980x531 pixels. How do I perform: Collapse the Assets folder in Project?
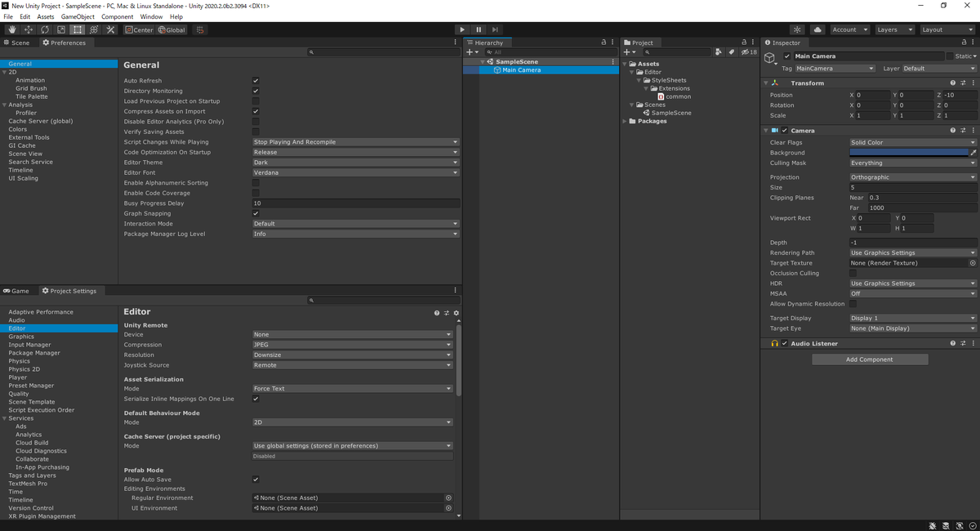[626, 64]
